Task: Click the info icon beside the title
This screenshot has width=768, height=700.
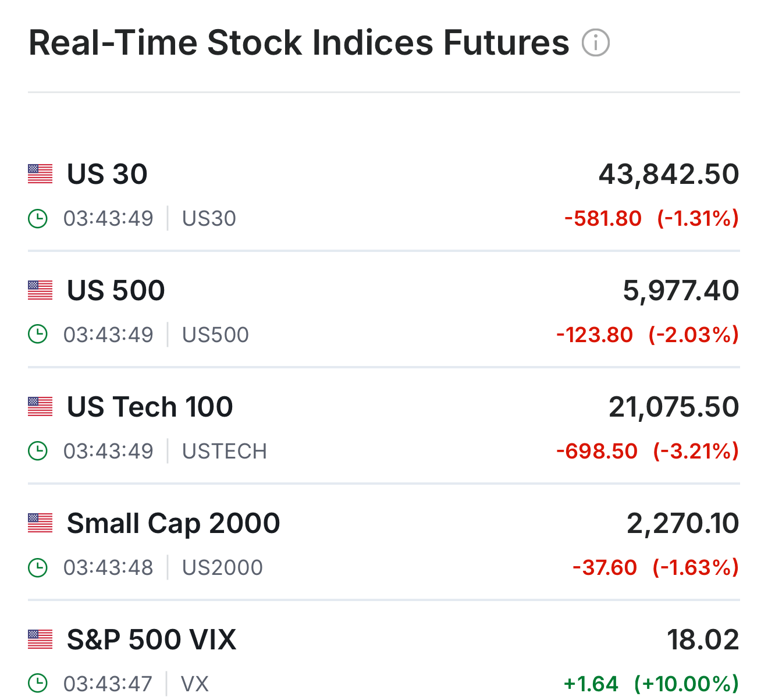Action: tap(595, 43)
